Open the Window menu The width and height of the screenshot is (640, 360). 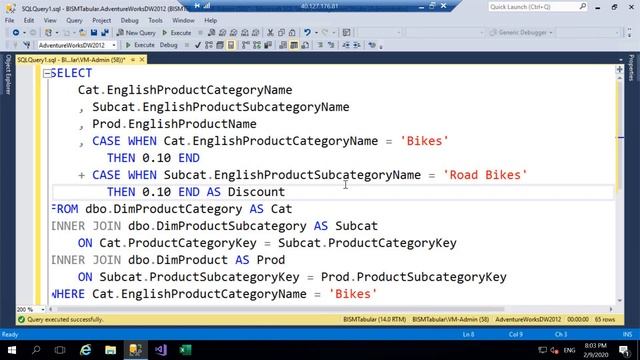click(183, 20)
